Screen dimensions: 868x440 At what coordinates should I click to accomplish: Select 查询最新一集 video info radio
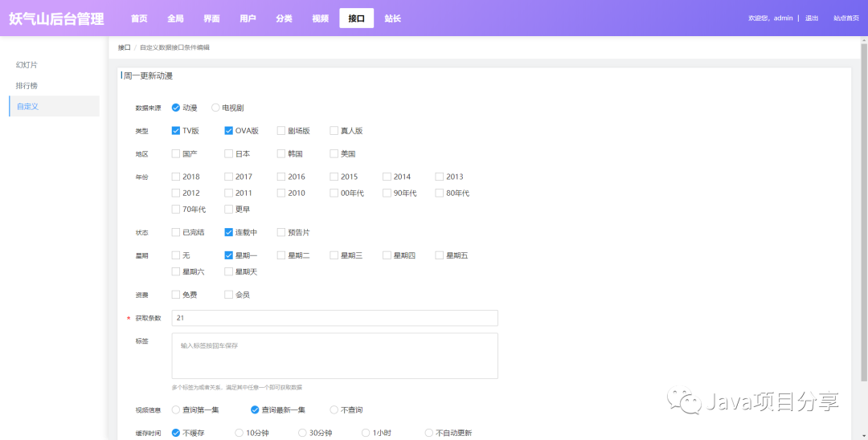click(x=255, y=409)
